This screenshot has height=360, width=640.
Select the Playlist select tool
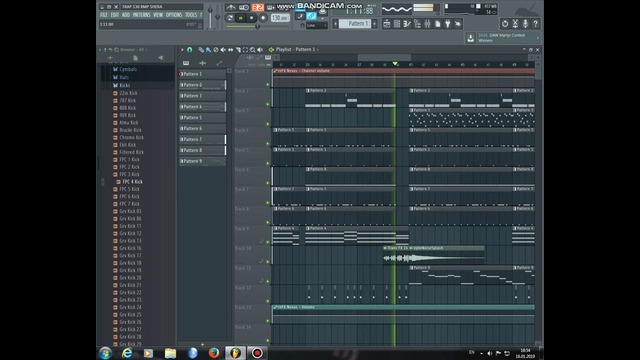point(245,49)
